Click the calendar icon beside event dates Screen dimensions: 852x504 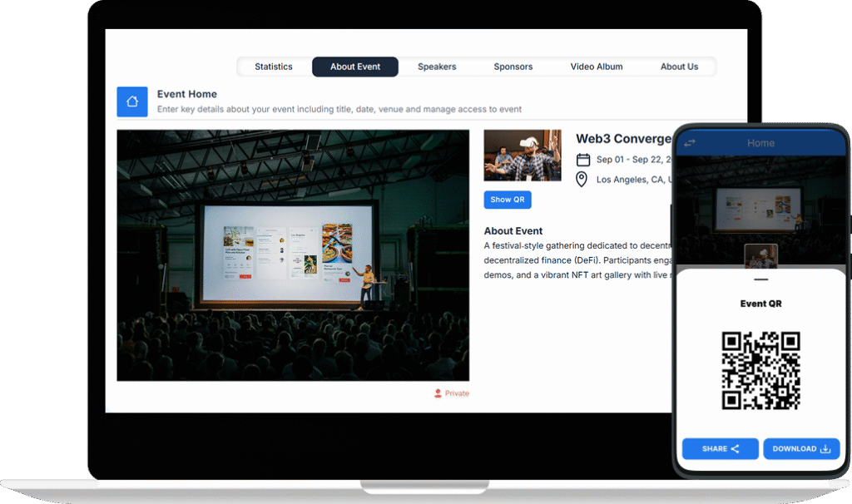pyautogui.click(x=583, y=160)
